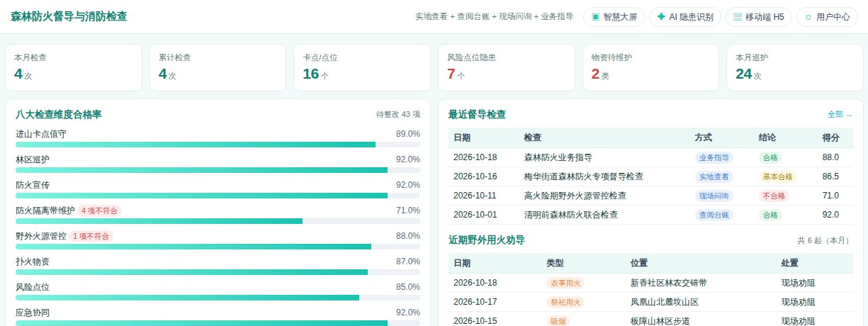Click the 森林防火督导与消防检查 page title
This screenshot has width=868, height=326.
click(69, 16)
